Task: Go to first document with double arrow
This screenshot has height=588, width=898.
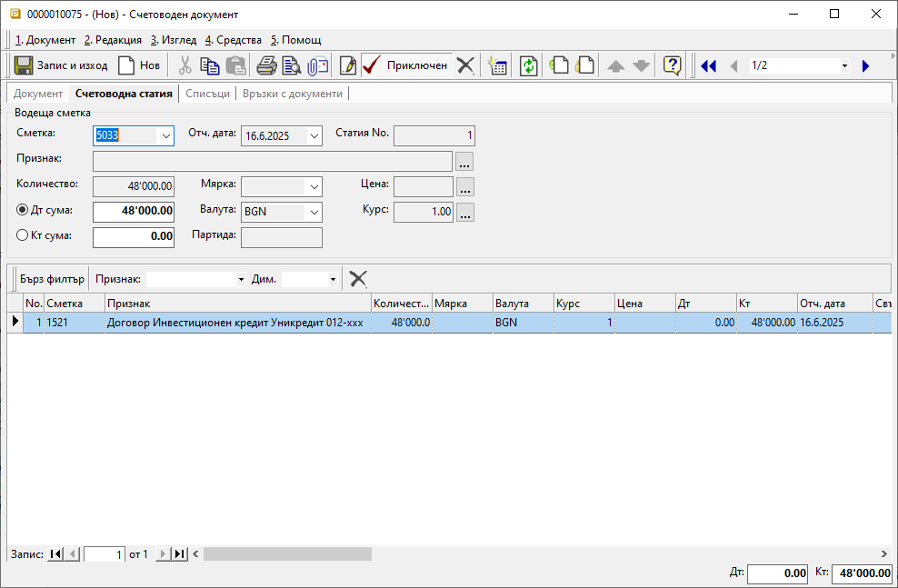Action: [708, 65]
